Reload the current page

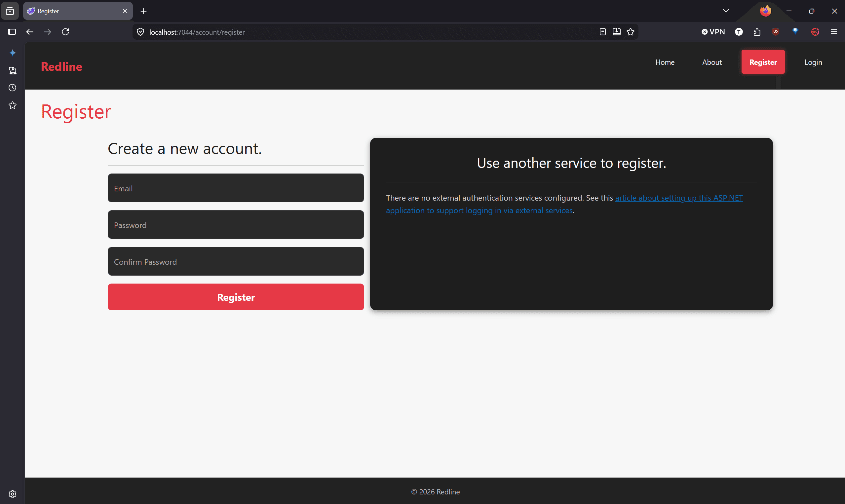click(65, 32)
